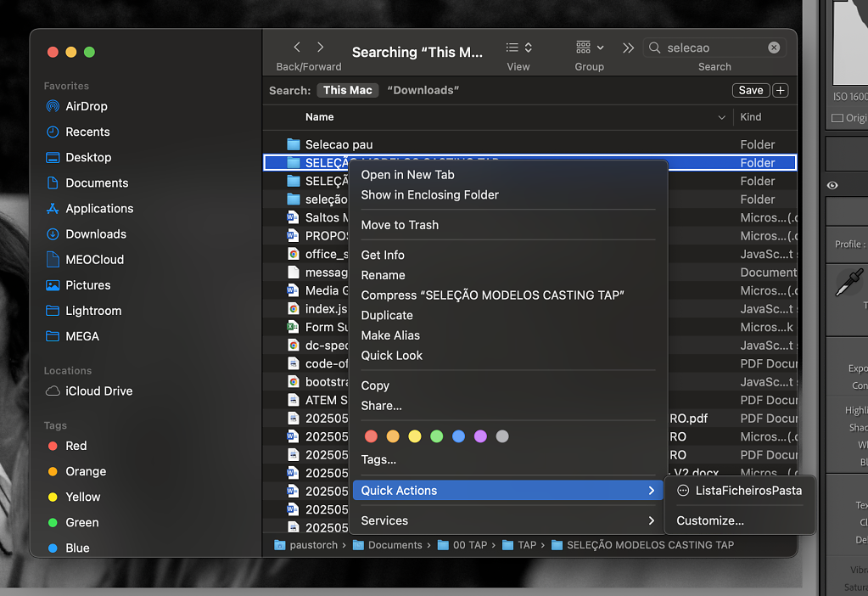Switch search scope to "Downloads"

point(423,90)
